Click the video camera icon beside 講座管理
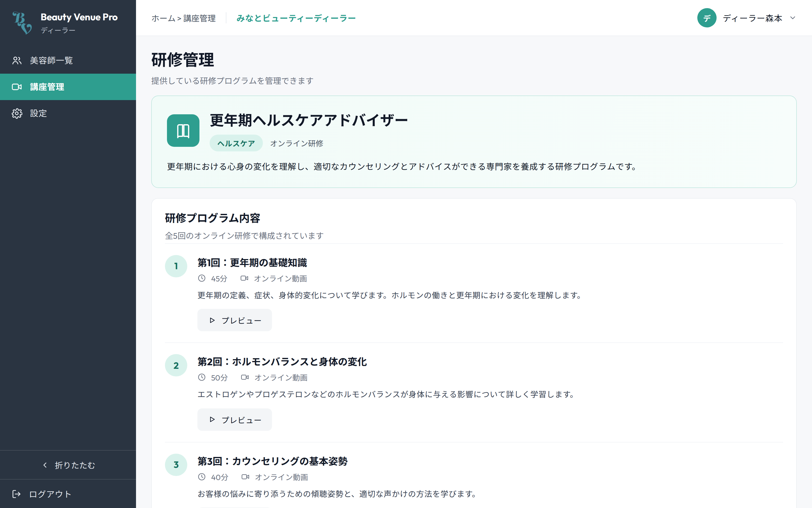Screen dimensions: 812x508 (17, 87)
